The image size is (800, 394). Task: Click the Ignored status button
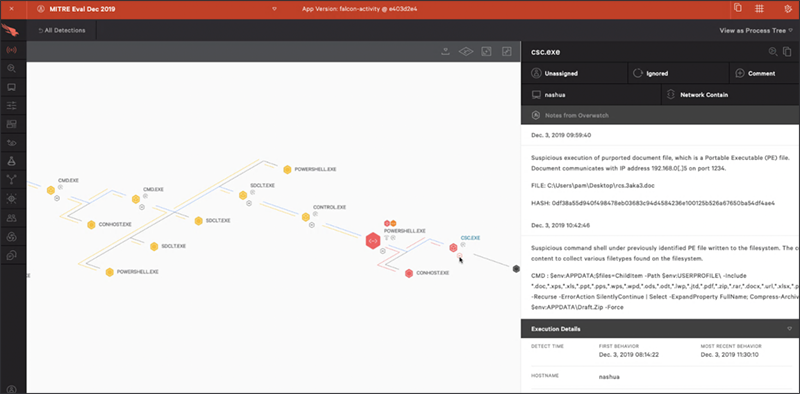(x=679, y=73)
